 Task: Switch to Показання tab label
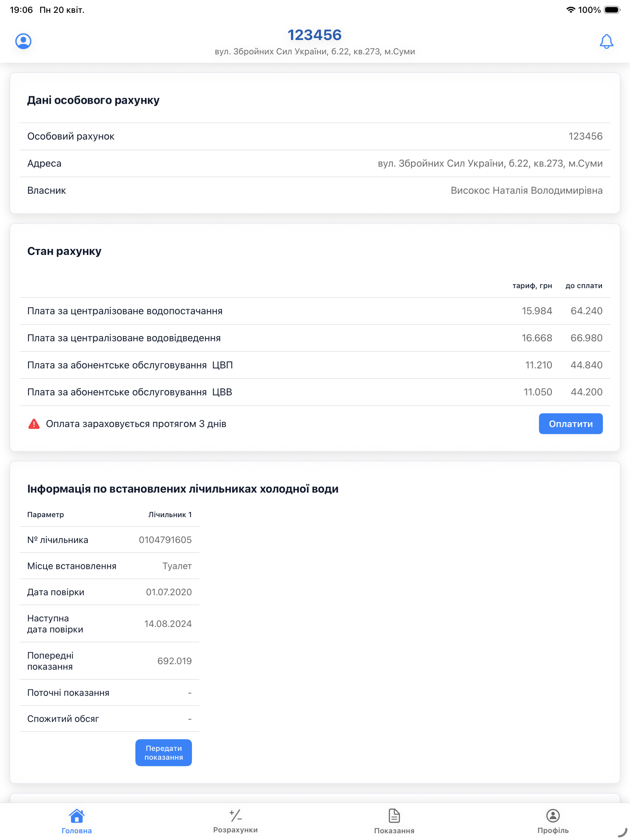[394, 831]
